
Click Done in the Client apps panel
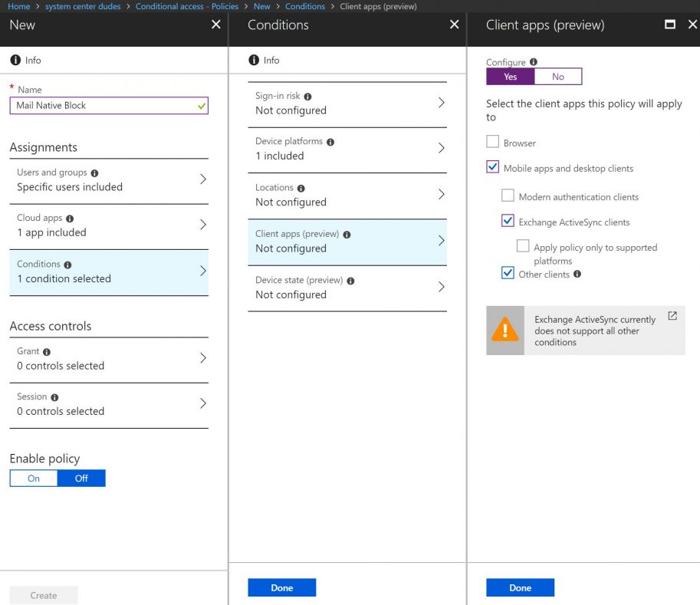tap(520, 587)
